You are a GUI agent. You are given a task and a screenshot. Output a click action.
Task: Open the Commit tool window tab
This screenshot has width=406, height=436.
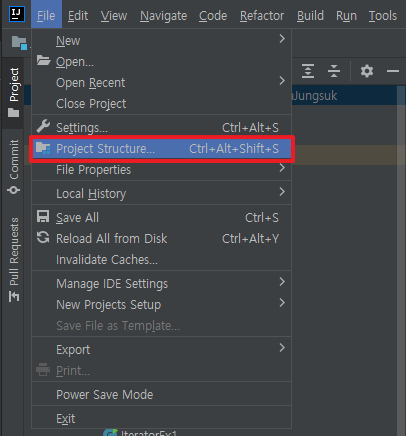[x=14, y=167]
